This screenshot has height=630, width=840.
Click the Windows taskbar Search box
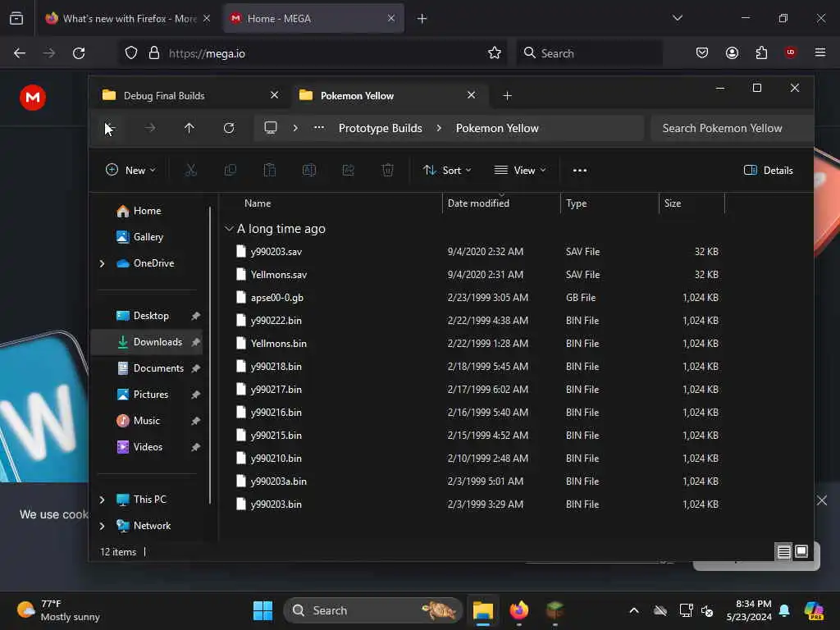coord(373,610)
